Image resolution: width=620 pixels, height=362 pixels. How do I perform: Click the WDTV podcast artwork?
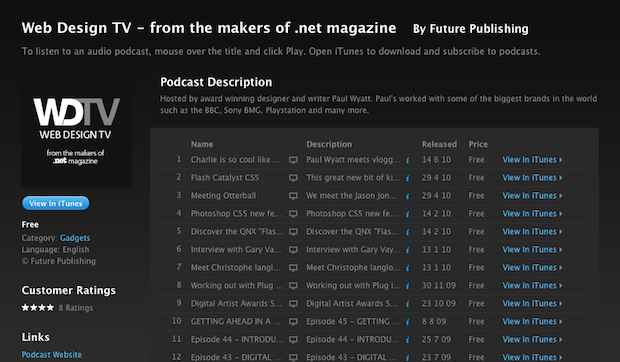(76, 131)
